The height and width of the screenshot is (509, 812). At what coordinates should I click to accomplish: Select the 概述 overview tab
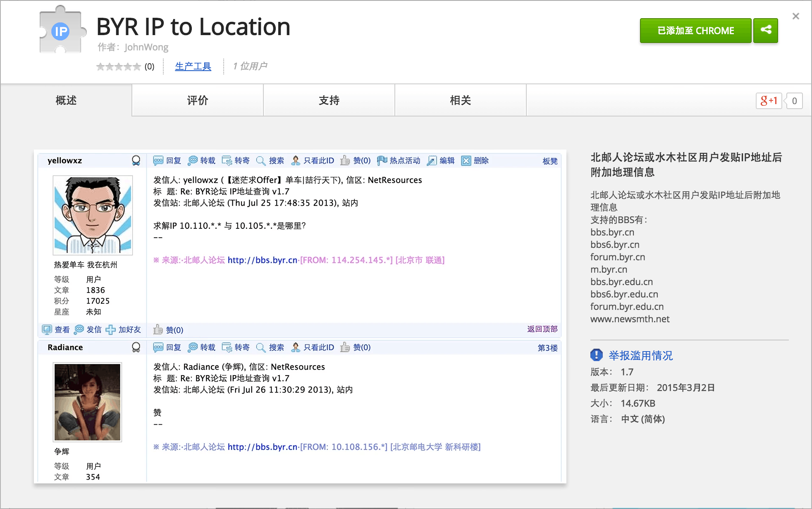[66, 100]
